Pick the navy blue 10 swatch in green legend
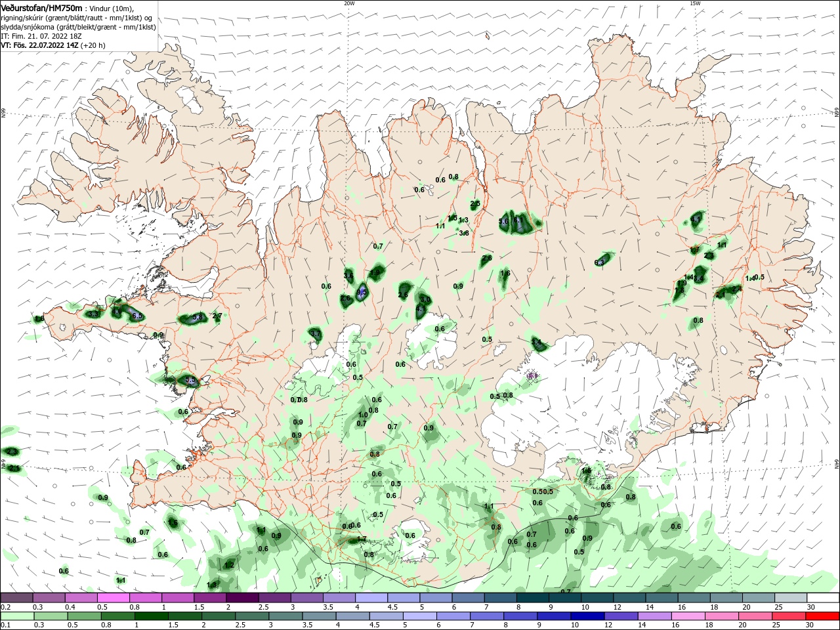 point(587,616)
